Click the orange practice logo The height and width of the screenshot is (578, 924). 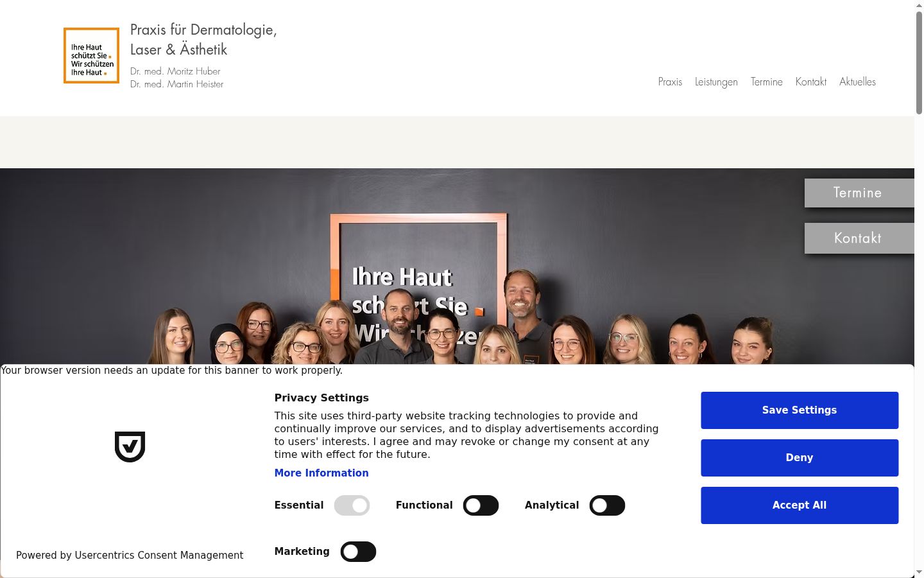click(91, 55)
